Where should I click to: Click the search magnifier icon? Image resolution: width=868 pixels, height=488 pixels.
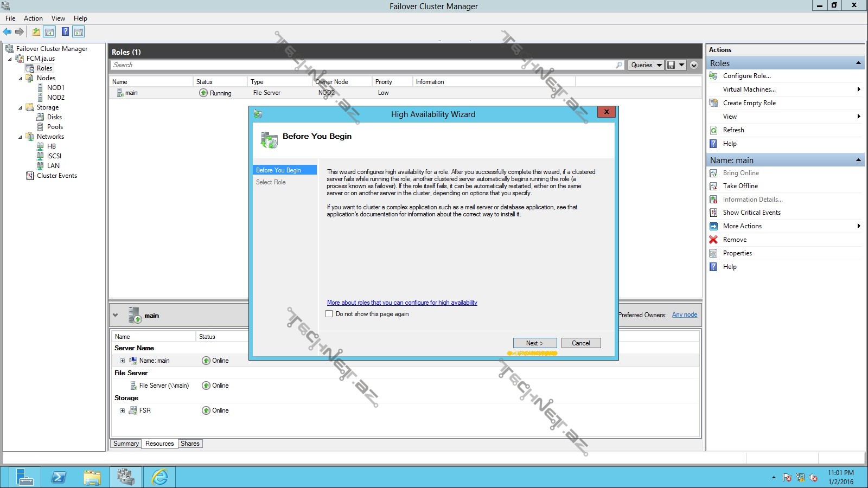(619, 65)
